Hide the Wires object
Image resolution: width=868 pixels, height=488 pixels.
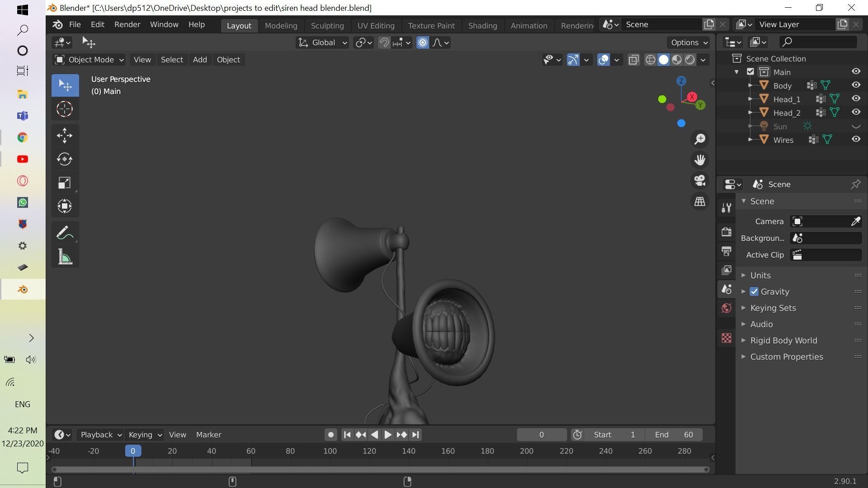tap(856, 139)
